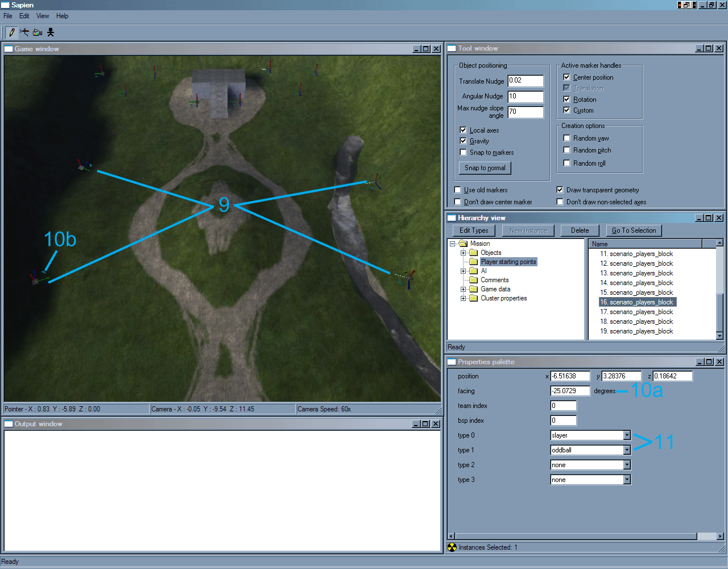Disable the Gravity checkbox
The height and width of the screenshot is (569, 728).
point(463,141)
